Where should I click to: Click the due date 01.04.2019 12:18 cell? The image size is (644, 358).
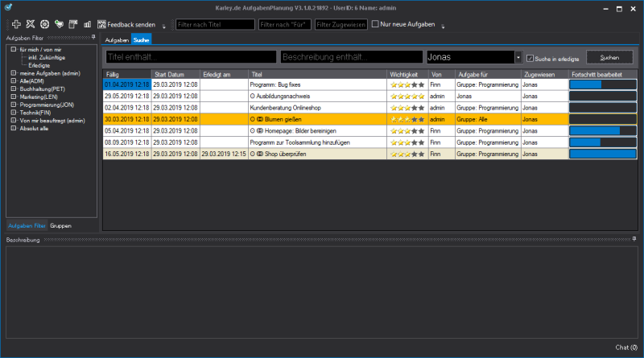point(127,84)
